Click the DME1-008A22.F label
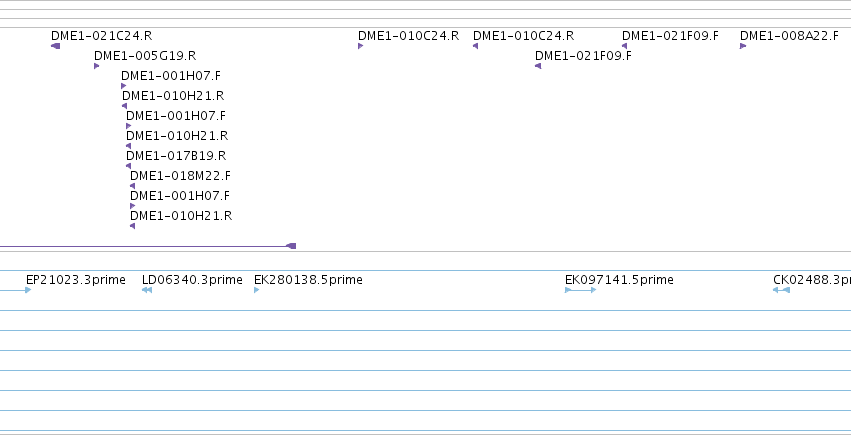 coord(789,36)
